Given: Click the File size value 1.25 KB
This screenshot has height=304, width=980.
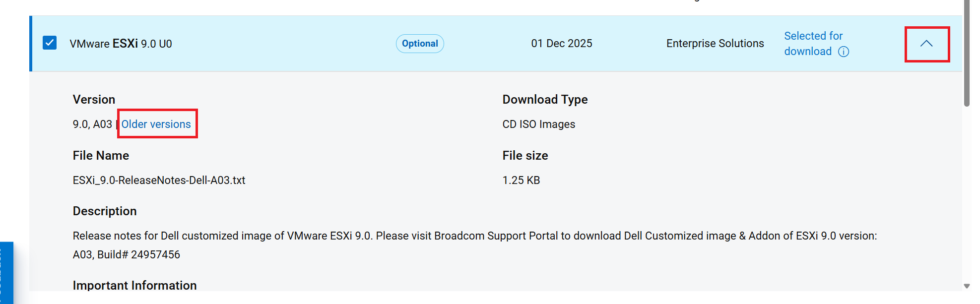Looking at the screenshot, I should 521,180.
